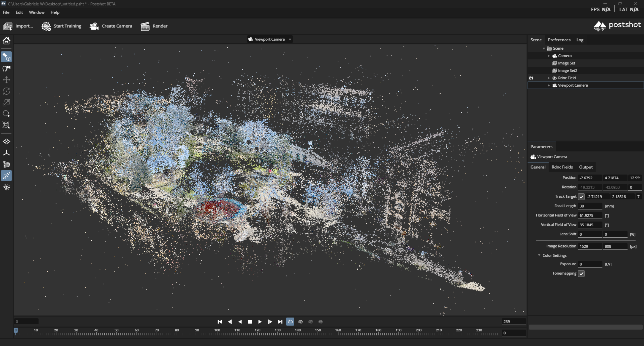This screenshot has height=346, width=644.
Task: Toggle camera frustums display
Action: 6,164
